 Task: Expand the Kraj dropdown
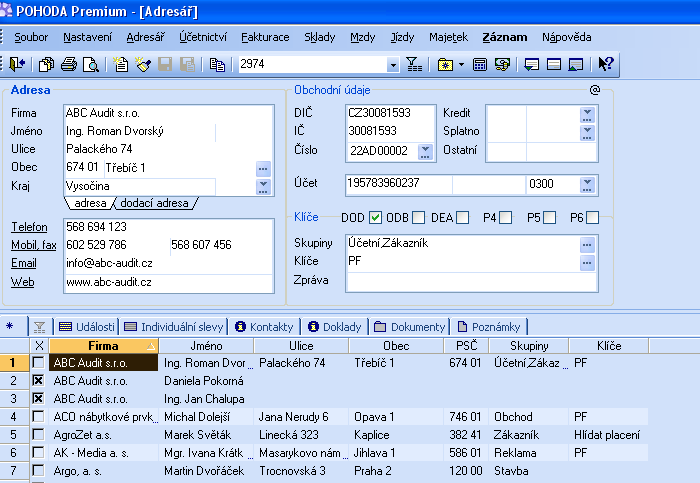[x=263, y=186]
